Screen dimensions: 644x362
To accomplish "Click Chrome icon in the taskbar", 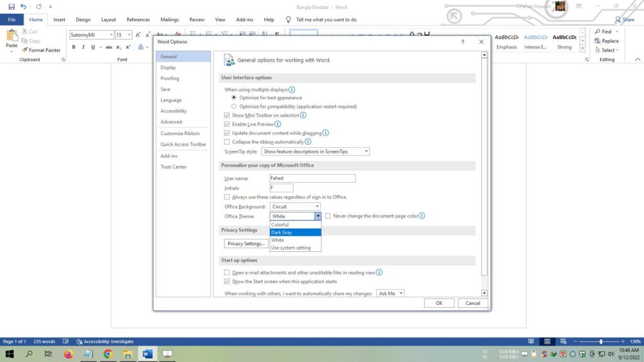I will (x=108, y=354).
